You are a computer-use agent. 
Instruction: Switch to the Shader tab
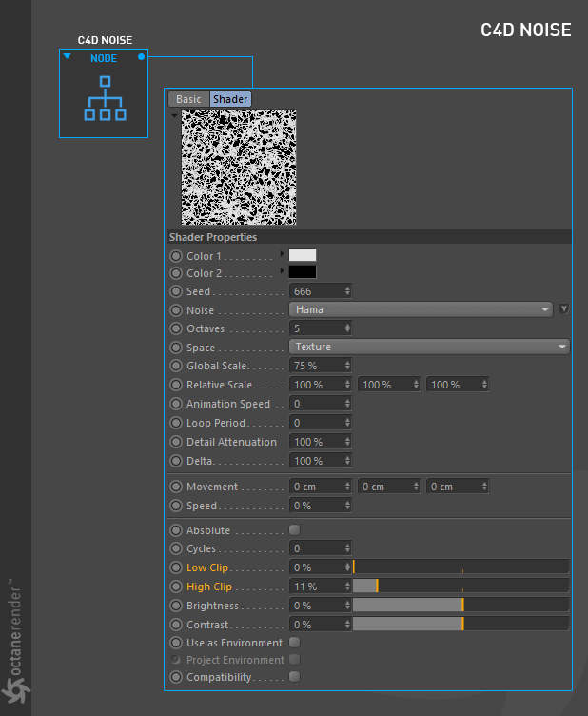tap(230, 99)
